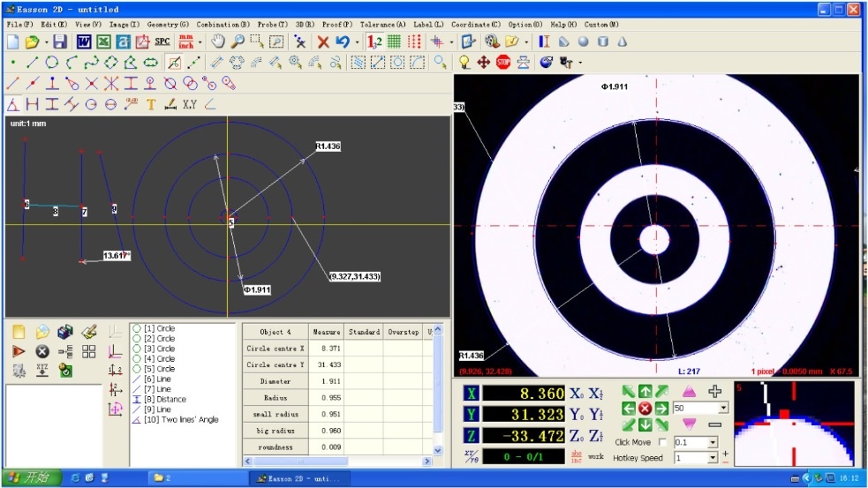Screen dimensions: 868x488
Task: Open the SPC statistics tool
Action: coord(162,41)
